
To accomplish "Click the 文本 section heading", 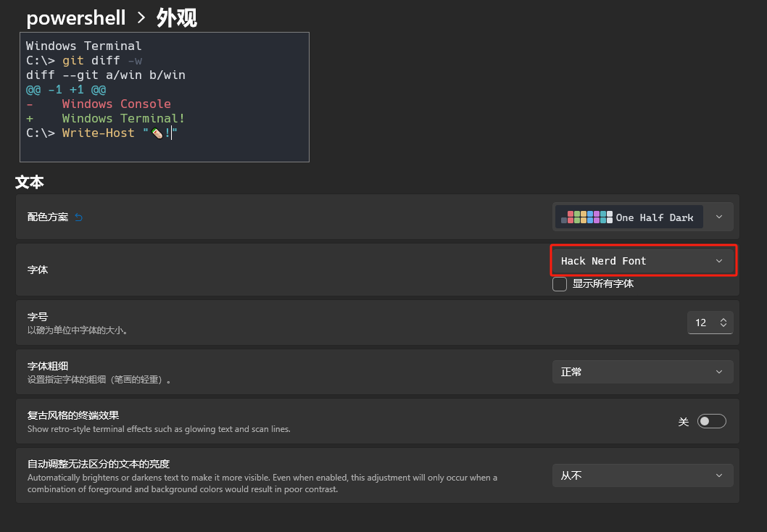I will click(29, 183).
